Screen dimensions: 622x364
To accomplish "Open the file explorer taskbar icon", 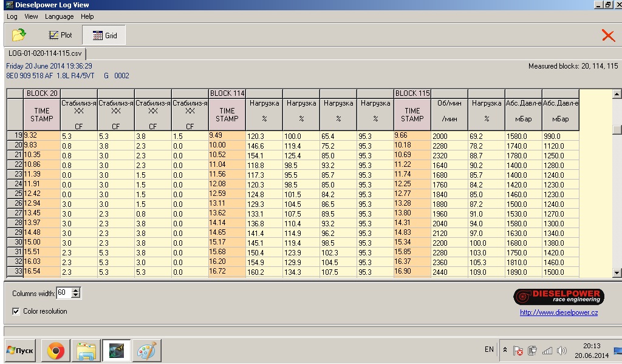I will (86, 351).
